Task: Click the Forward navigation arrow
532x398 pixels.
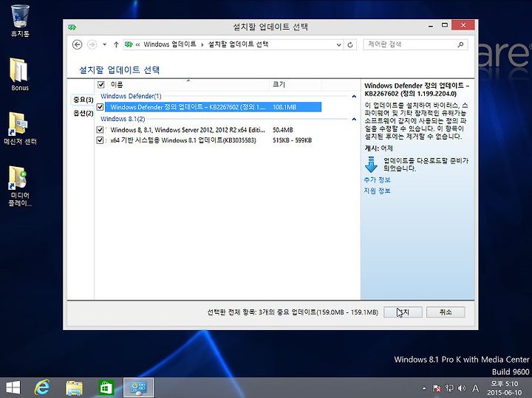Action: point(92,44)
